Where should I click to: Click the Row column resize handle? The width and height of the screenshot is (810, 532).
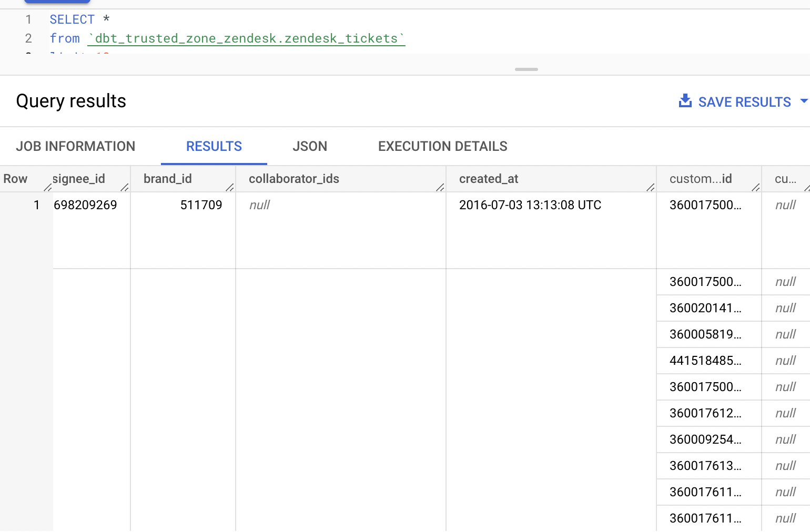pyautogui.click(x=47, y=187)
